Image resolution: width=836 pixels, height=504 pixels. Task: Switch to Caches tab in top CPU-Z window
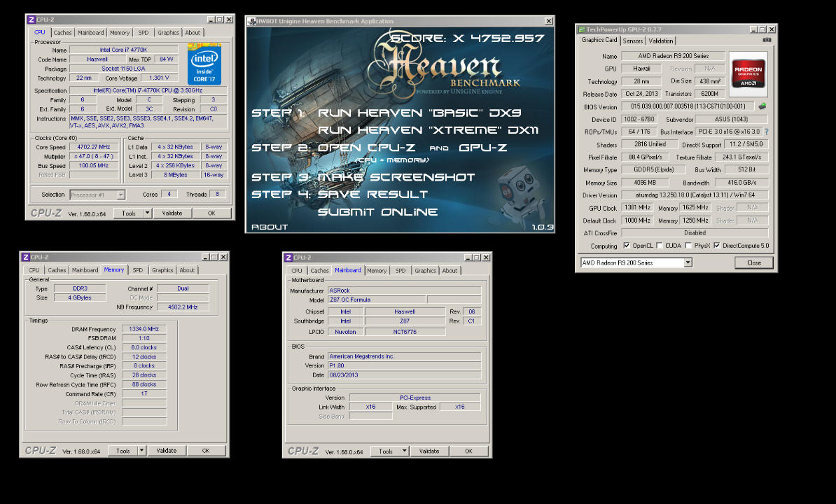[62, 32]
